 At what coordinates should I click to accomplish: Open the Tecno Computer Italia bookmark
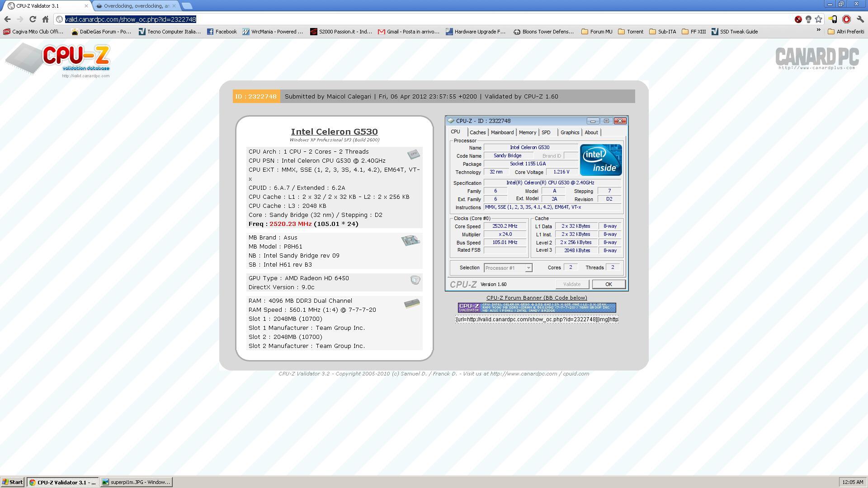pos(170,32)
